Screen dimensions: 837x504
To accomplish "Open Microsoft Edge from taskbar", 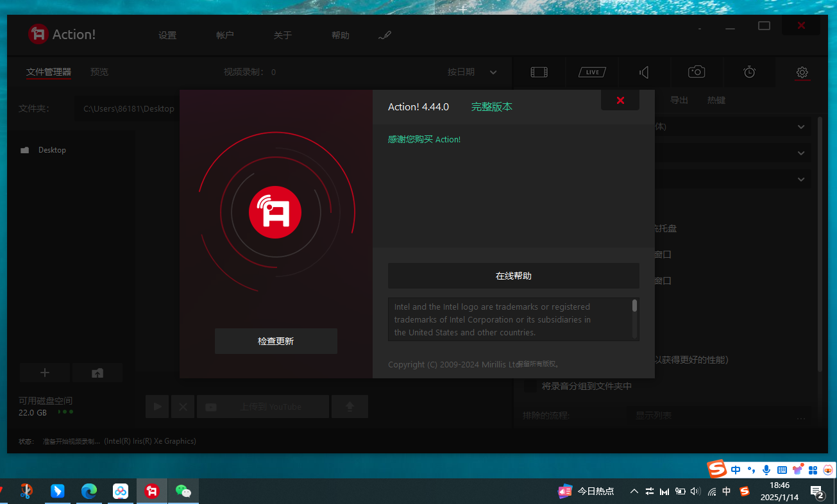I will 89,491.
